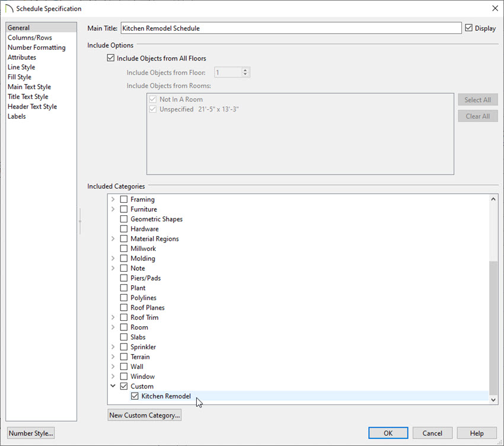Open the Main Text Style panel
Viewport: 504px width, 446px height.
(x=28, y=87)
